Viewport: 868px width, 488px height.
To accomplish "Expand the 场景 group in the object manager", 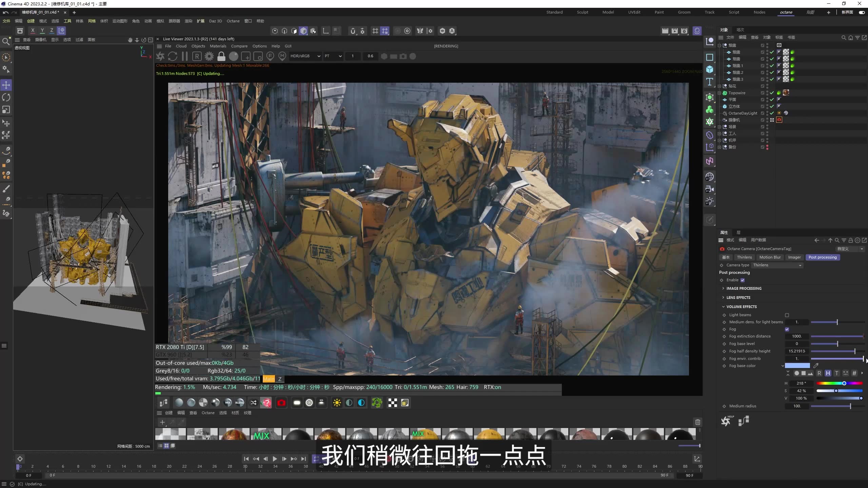I will click(x=720, y=126).
